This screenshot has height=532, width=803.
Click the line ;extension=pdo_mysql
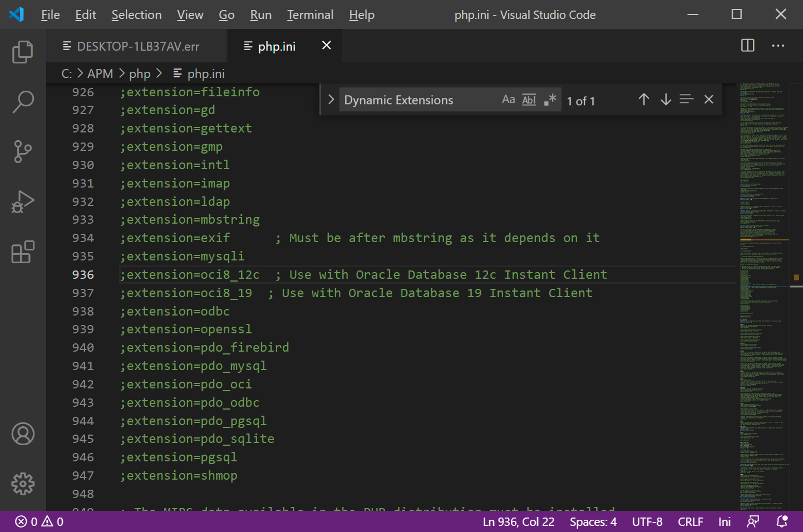point(193,366)
